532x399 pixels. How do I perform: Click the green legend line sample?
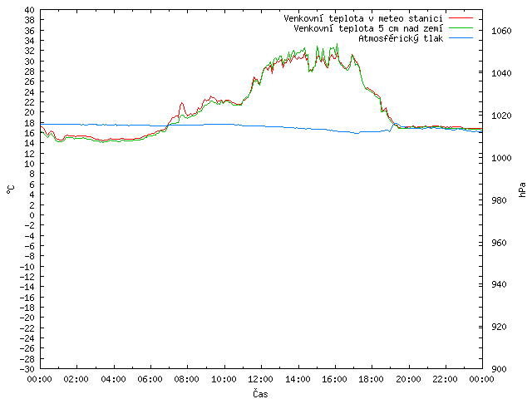tap(461, 27)
